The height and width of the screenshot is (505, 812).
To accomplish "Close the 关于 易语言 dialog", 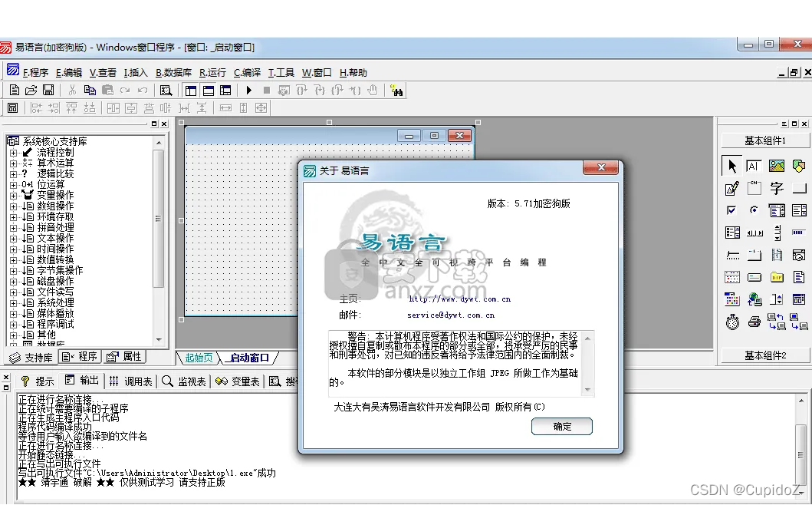I will pos(600,167).
